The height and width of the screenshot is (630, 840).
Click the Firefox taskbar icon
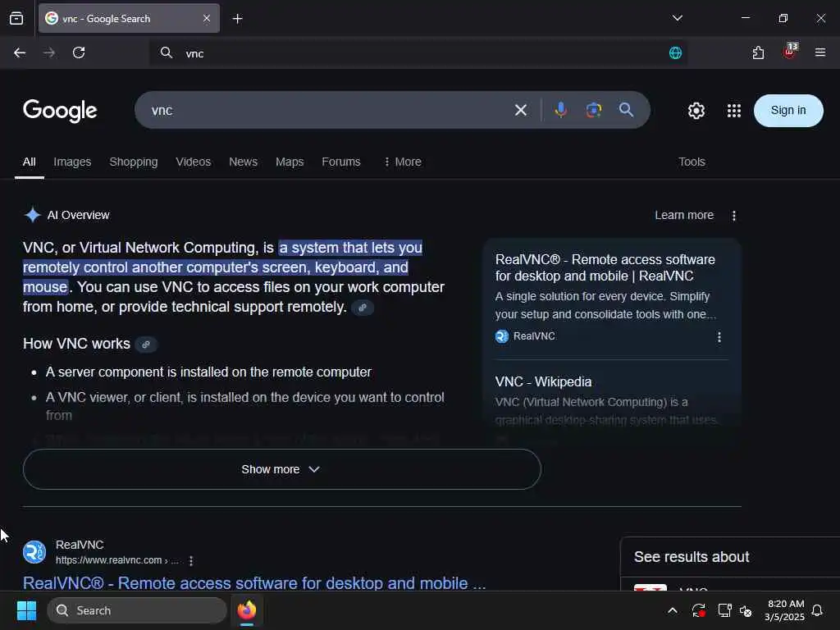[247, 610]
